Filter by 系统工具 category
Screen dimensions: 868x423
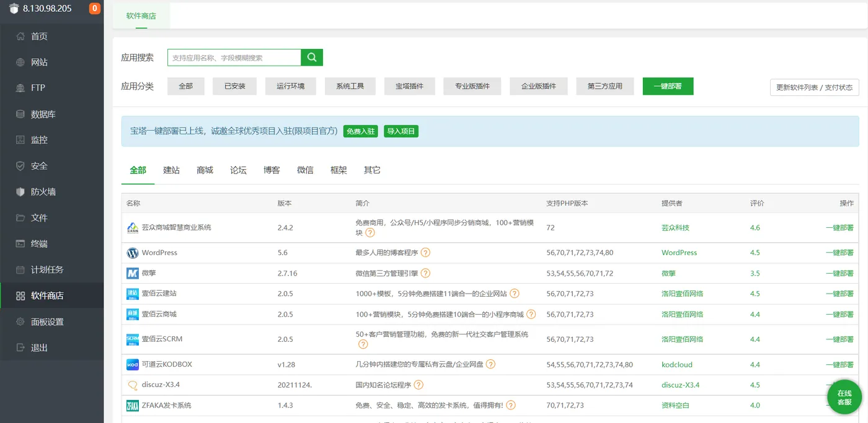350,87
